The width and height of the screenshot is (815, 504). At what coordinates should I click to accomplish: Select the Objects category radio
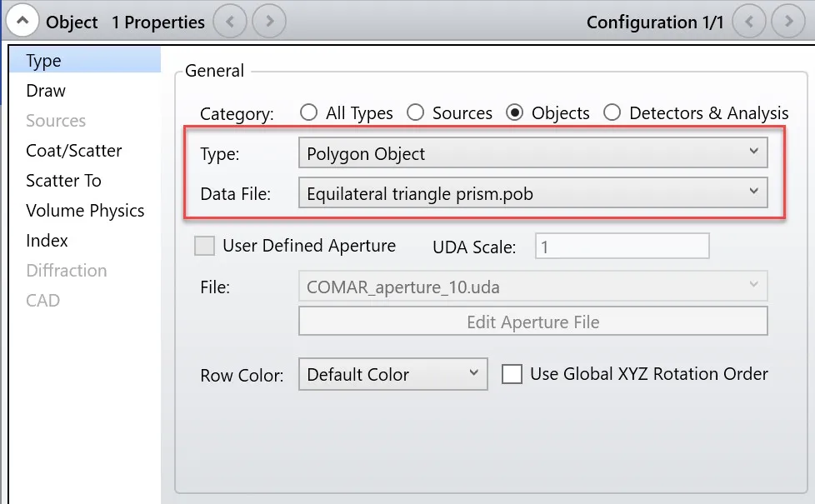pos(516,112)
